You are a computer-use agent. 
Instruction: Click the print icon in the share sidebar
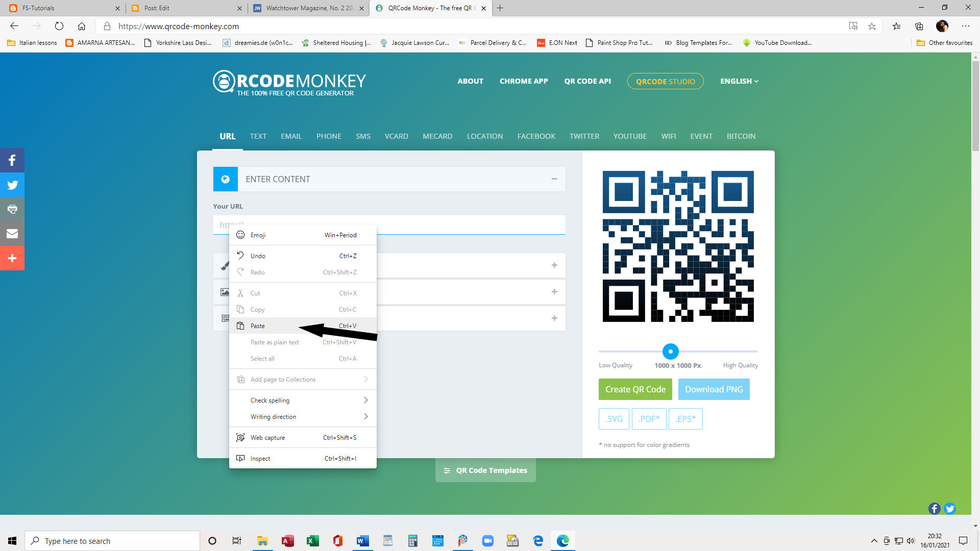(x=12, y=209)
